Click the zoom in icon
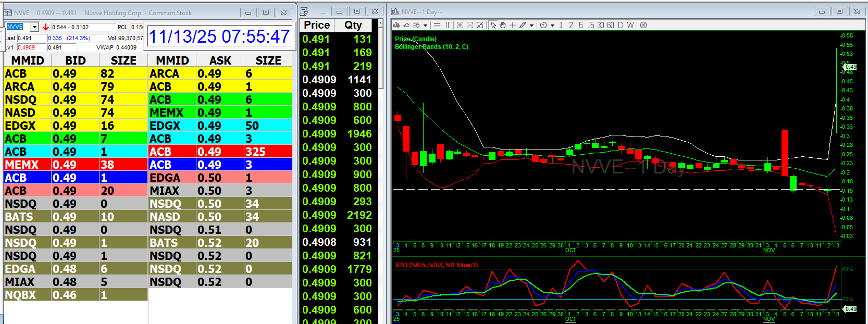 coord(460,25)
